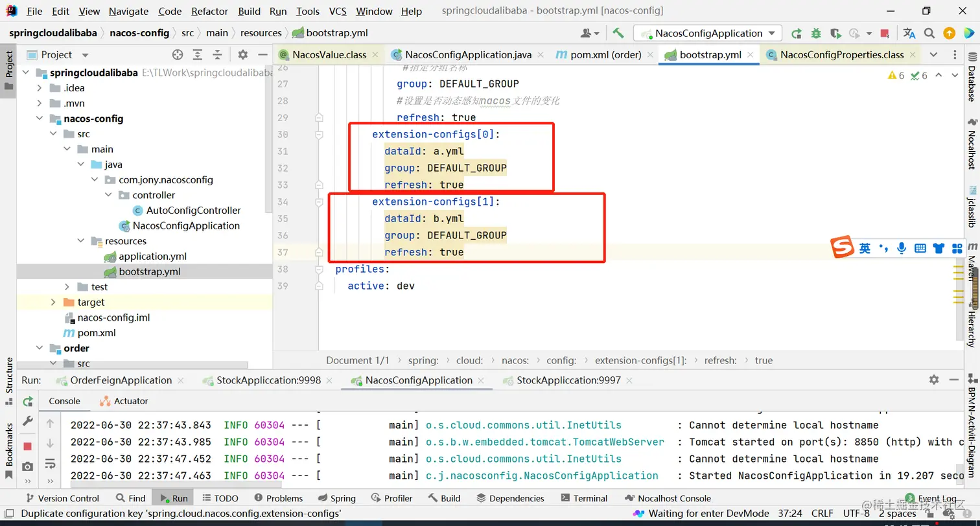Click the Build Project hammer icon
The width and height of the screenshot is (980, 526).
click(618, 33)
